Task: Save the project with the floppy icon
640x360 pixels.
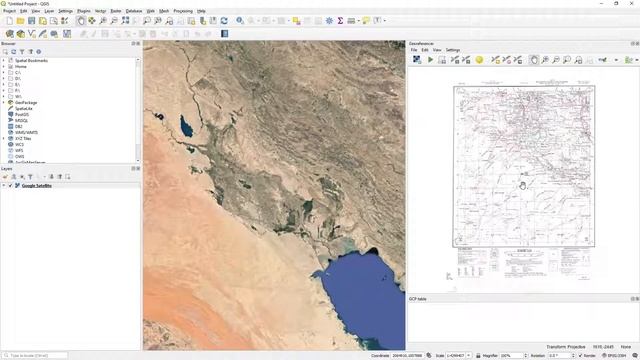Action: 31,20
